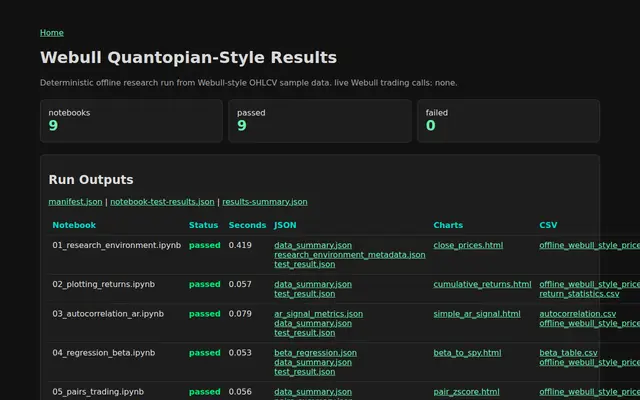Open beta_regression.json link
The height and width of the screenshot is (400, 640).
[x=316, y=353]
